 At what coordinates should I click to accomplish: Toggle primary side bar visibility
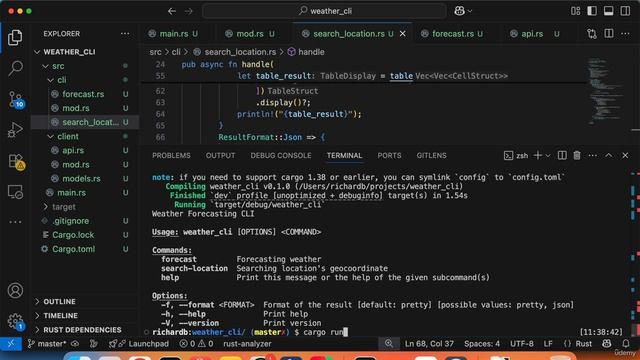592,11
